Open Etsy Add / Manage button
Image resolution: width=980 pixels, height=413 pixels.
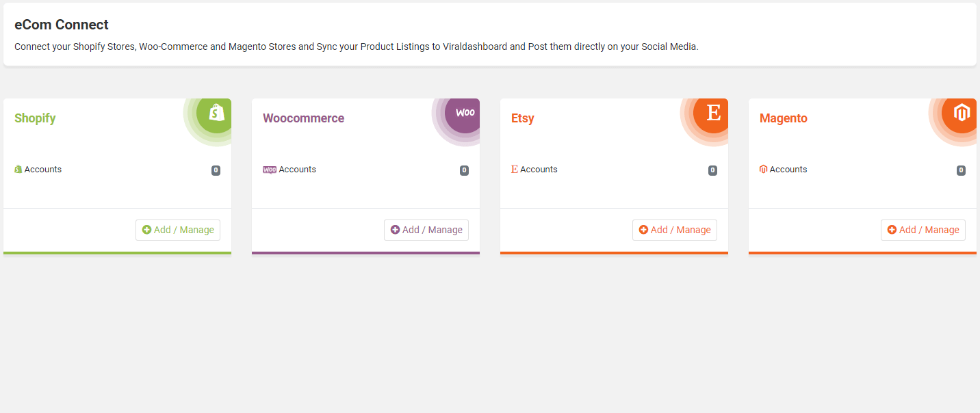pyautogui.click(x=675, y=230)
